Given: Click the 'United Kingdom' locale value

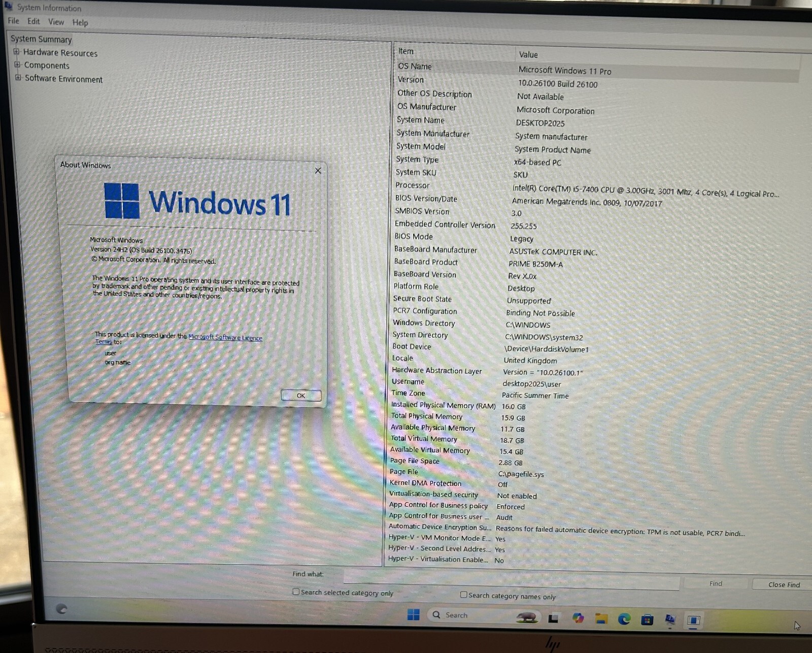Looking at the screenshot, I should click(x=530, y=361).
